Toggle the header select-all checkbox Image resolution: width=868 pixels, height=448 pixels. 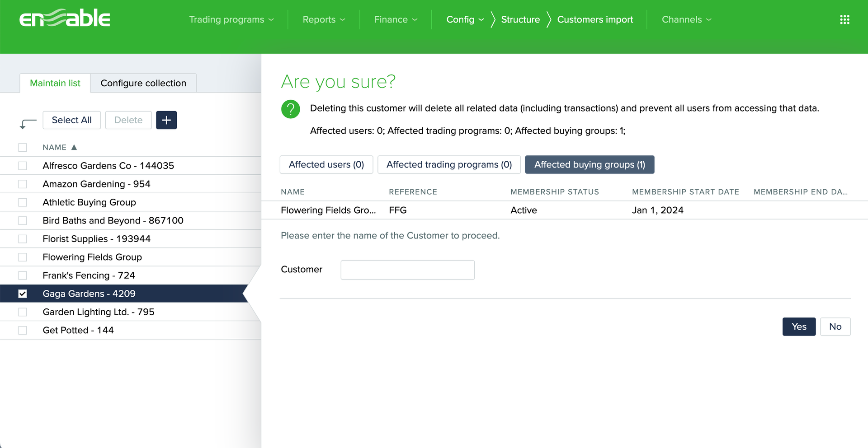(x=23, y=148)
